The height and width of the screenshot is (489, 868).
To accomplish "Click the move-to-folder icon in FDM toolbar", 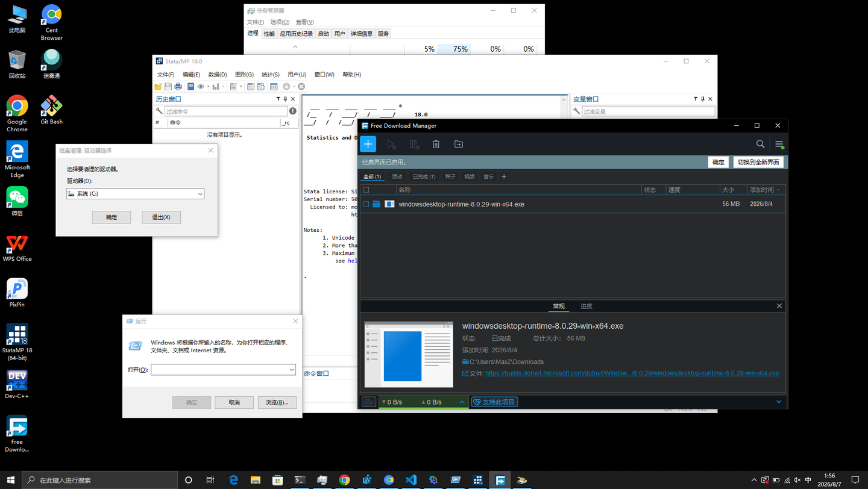I will click(x=459, y=145).
